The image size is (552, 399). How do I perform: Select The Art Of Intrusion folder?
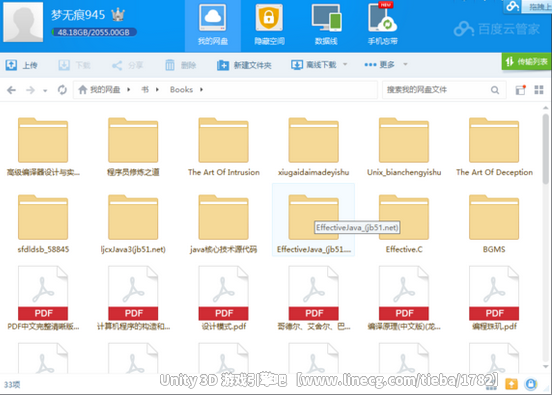point(224,147)
